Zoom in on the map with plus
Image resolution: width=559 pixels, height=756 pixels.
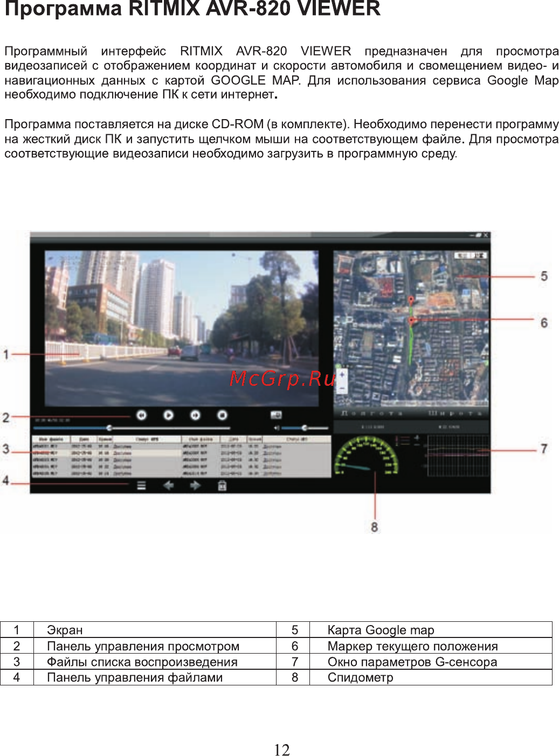tap(342, 374)
